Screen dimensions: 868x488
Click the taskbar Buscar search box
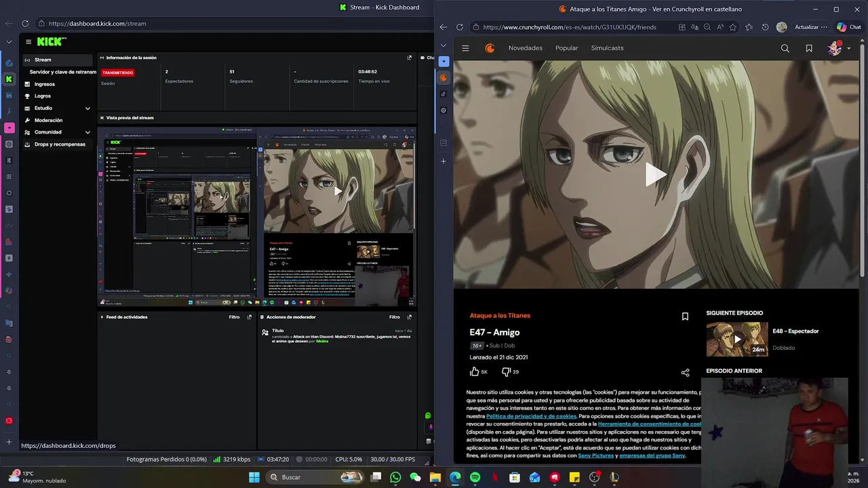click(x=315, y=477)
